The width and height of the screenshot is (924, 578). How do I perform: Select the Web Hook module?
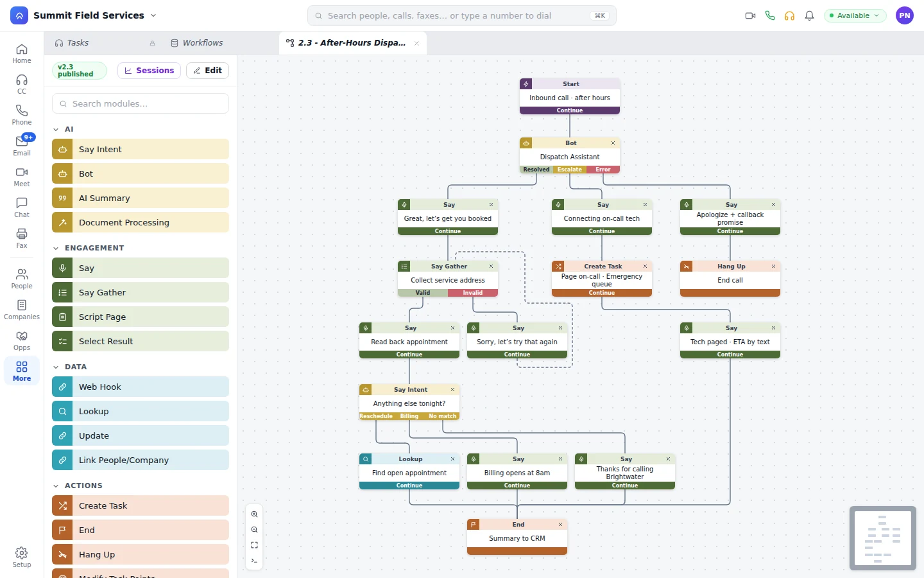(x=141, y=387)
